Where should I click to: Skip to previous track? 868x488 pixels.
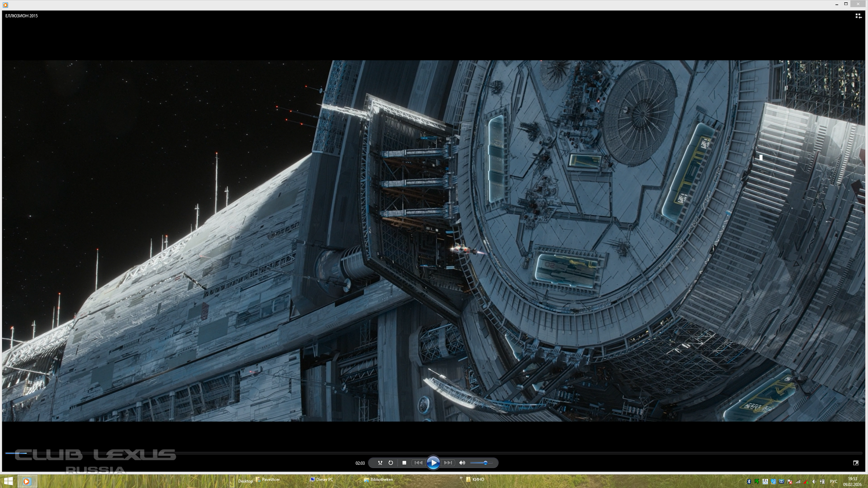click(x=418, y=463)
